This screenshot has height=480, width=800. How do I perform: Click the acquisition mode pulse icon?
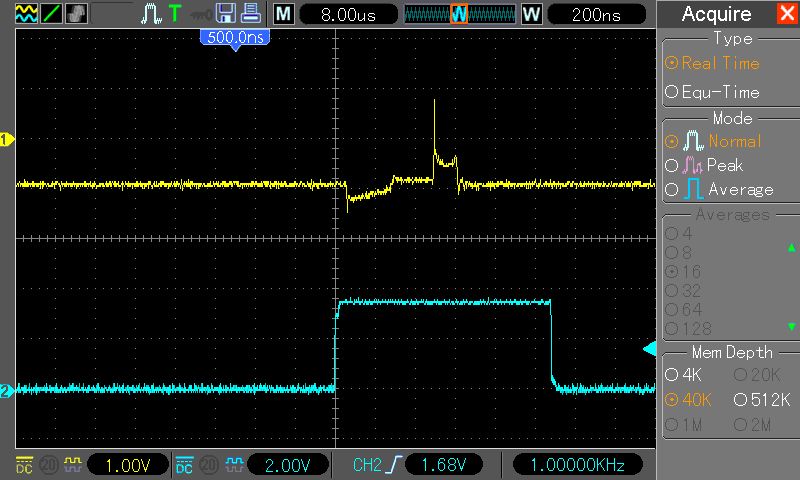150,14
